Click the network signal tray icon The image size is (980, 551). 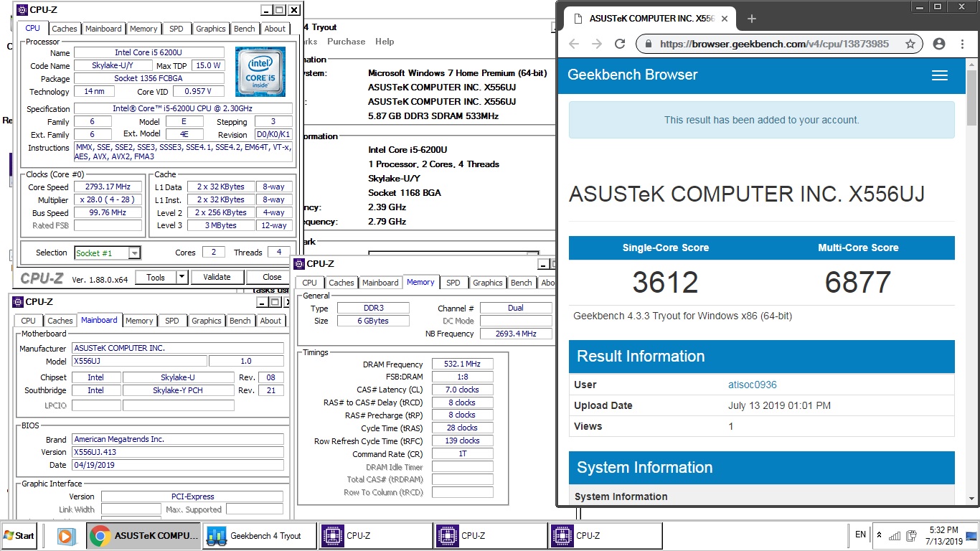click(x=895, y=535)
